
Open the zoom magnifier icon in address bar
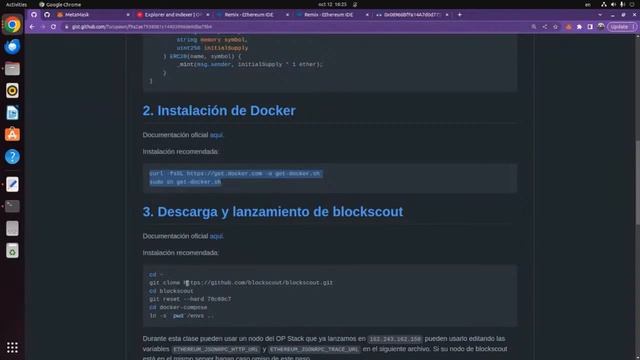point(534,27)
